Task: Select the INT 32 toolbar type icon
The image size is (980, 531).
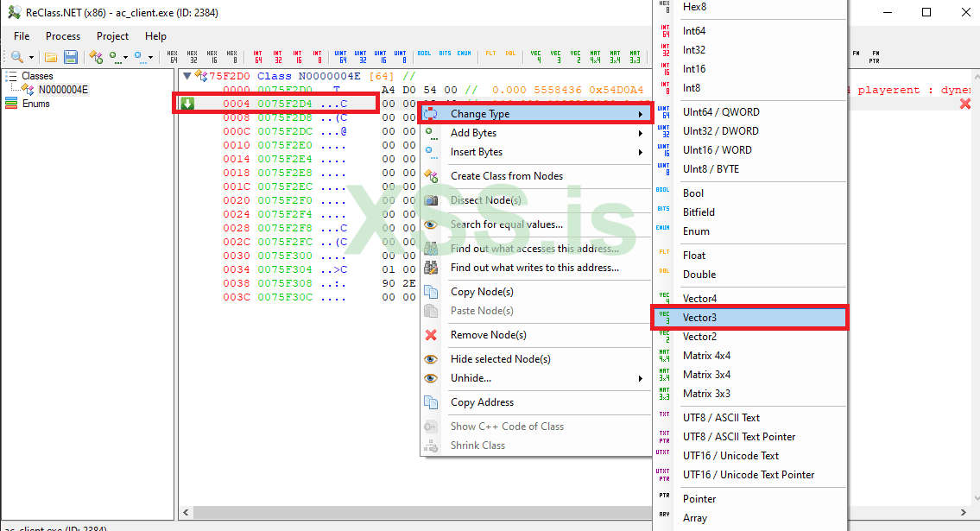Action: click(x=277, y=57)
